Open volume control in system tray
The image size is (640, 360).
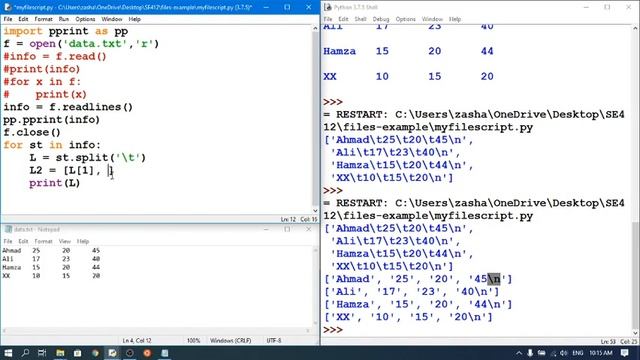point(564,353)
